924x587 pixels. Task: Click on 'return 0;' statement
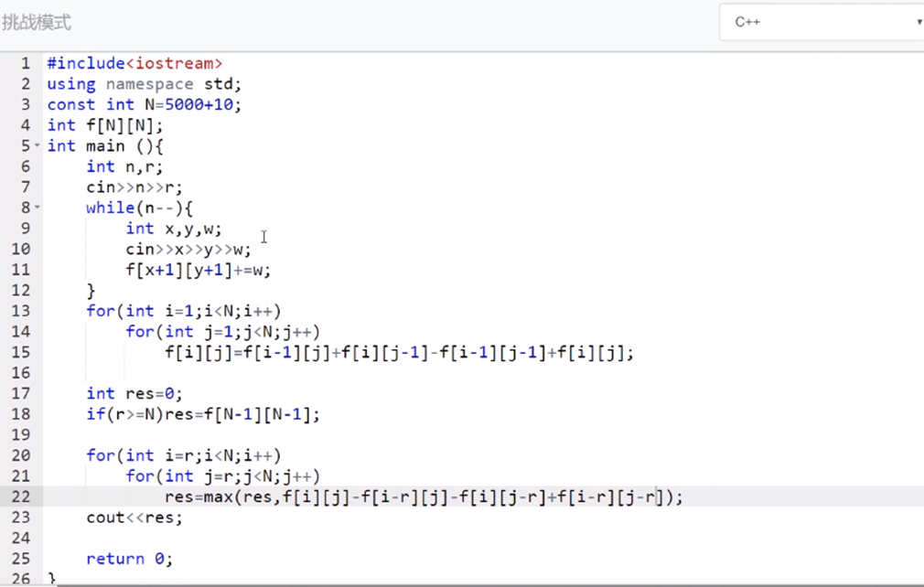(x=130, y=559)
